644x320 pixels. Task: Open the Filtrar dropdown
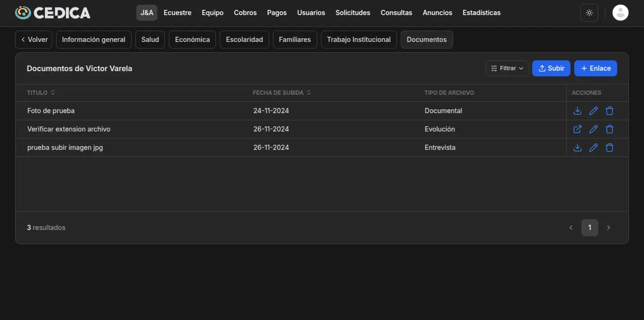coord(507,68)
